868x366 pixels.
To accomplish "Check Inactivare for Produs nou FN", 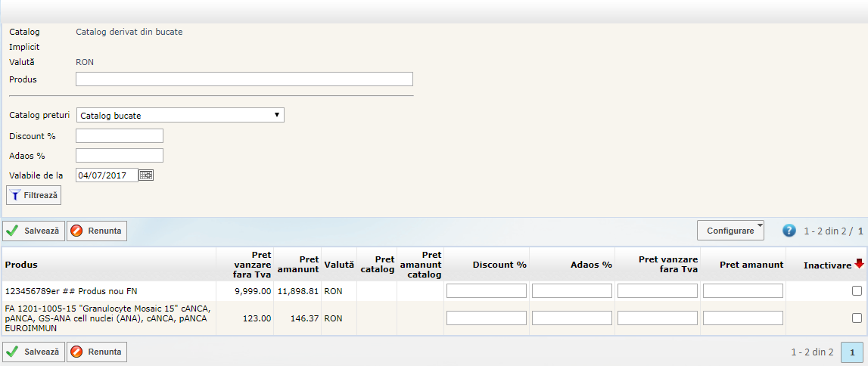I will [x=857, y=291].
